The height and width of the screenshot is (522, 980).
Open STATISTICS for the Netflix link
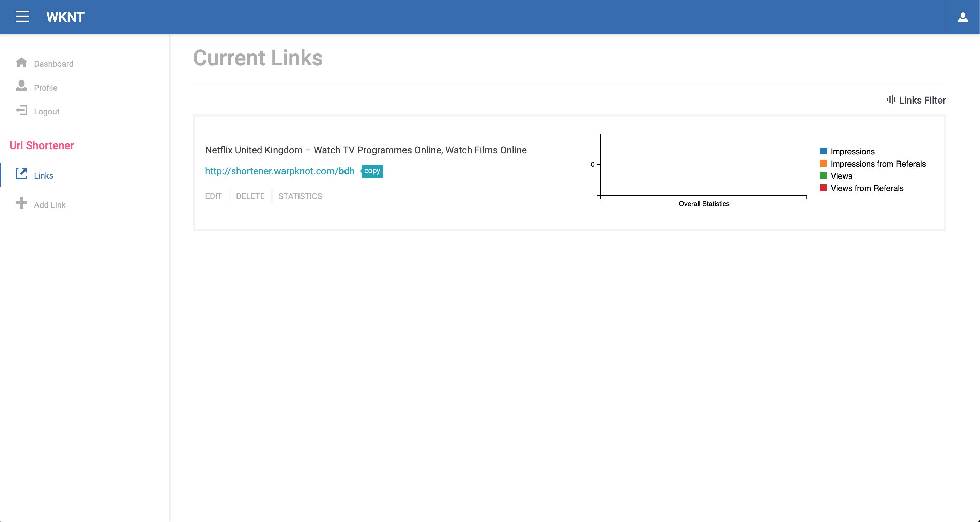[300, 196]
